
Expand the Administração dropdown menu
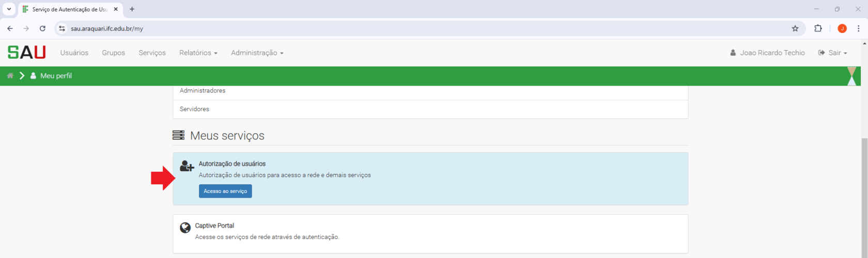coord(257,53)
